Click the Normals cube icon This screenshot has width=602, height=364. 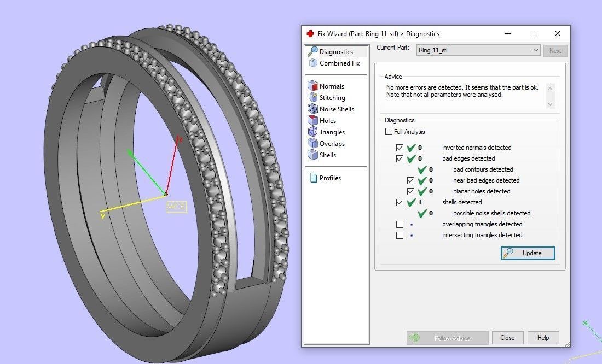313,86
